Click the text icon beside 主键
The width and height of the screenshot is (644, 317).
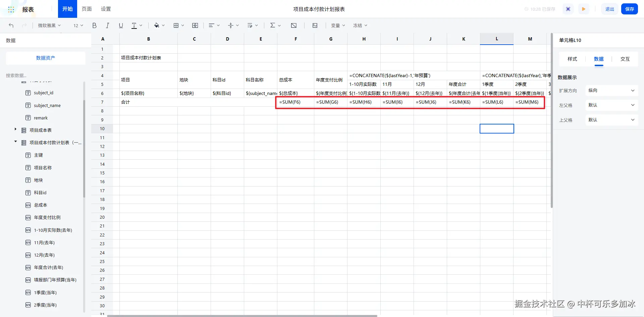coord(28,155)
